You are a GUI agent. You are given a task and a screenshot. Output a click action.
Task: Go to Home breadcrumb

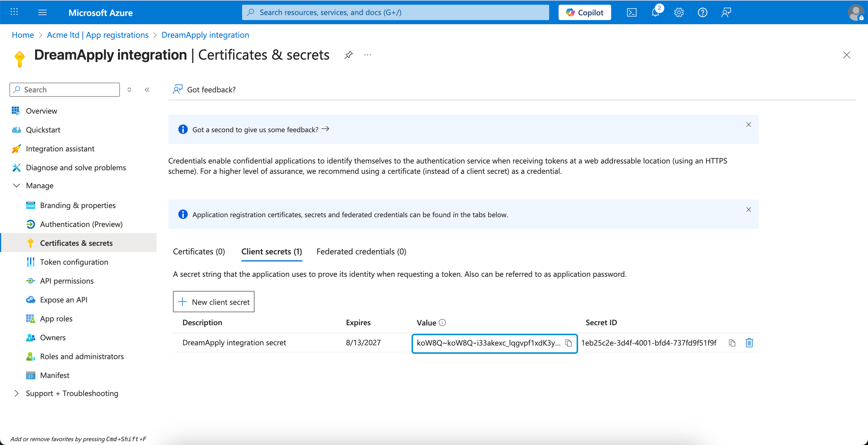[x=23, y=35]
